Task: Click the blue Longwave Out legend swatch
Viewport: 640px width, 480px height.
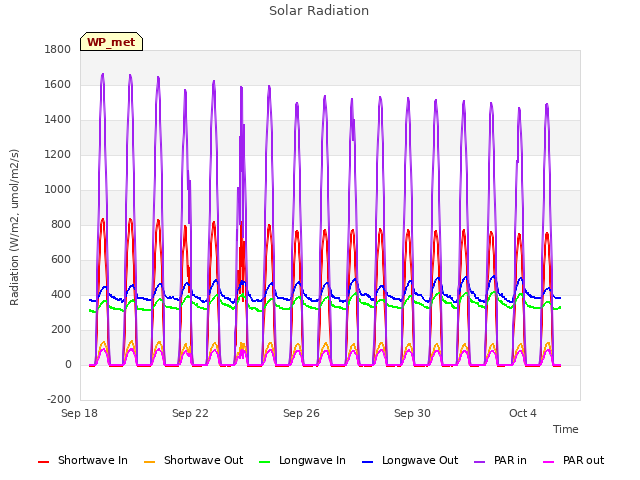Action: click(367, 462)
